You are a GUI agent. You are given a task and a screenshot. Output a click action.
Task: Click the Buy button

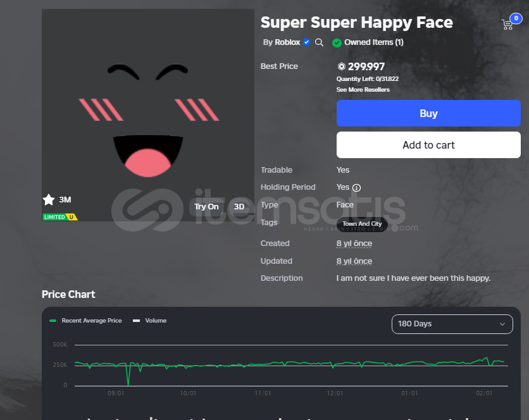[428, 113]
